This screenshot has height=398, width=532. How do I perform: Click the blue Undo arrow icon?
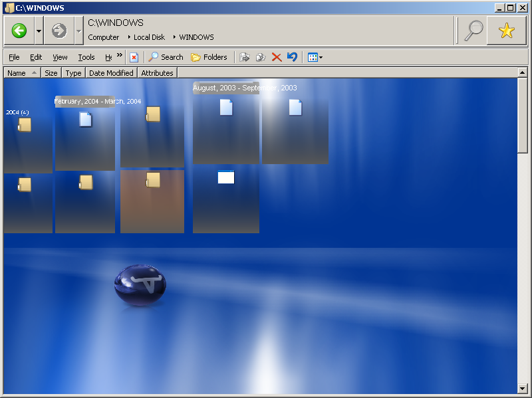[292, 57]
